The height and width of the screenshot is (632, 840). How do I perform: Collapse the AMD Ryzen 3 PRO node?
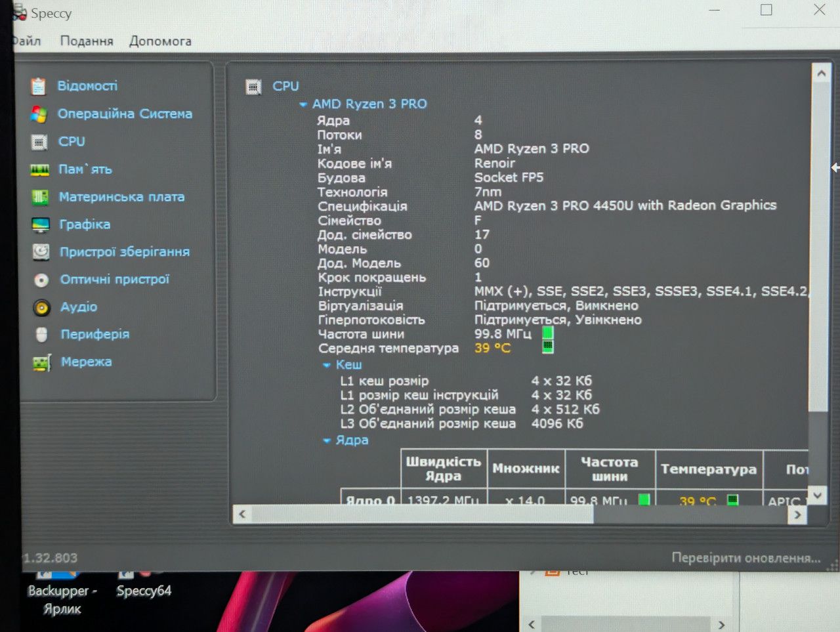pyautogui.click(x=303, y=104)
